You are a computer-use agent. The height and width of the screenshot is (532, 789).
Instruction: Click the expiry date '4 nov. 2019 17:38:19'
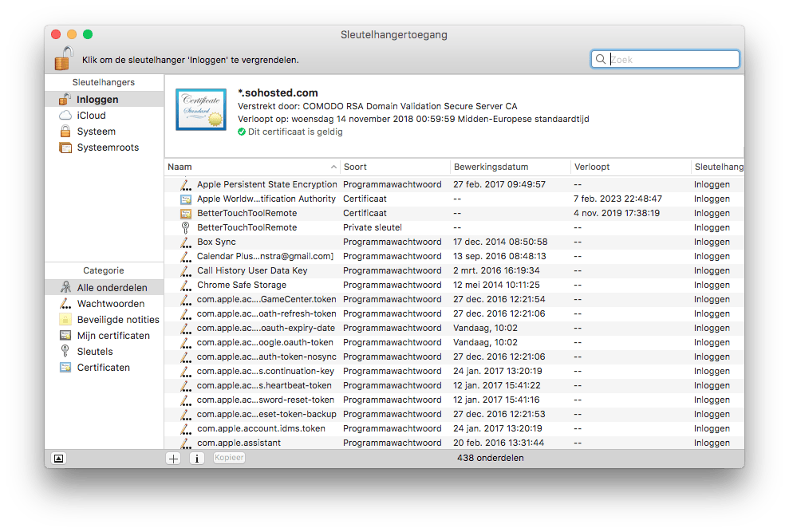click(x=617, y=213)
